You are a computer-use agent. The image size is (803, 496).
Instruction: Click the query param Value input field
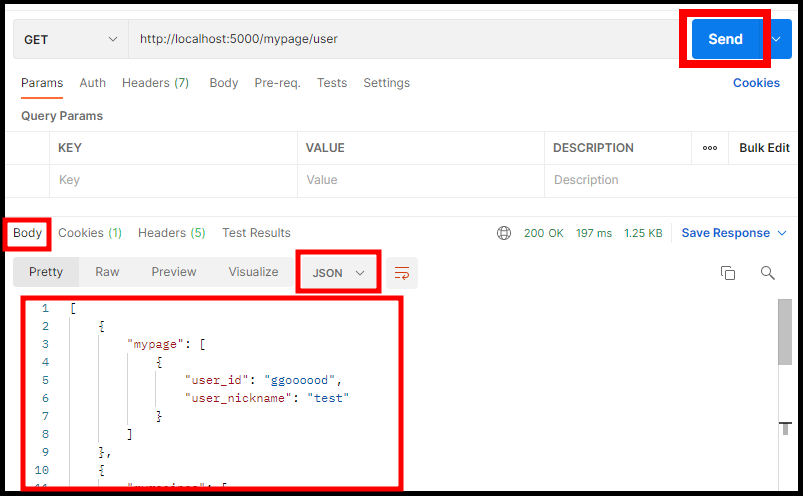421,180
